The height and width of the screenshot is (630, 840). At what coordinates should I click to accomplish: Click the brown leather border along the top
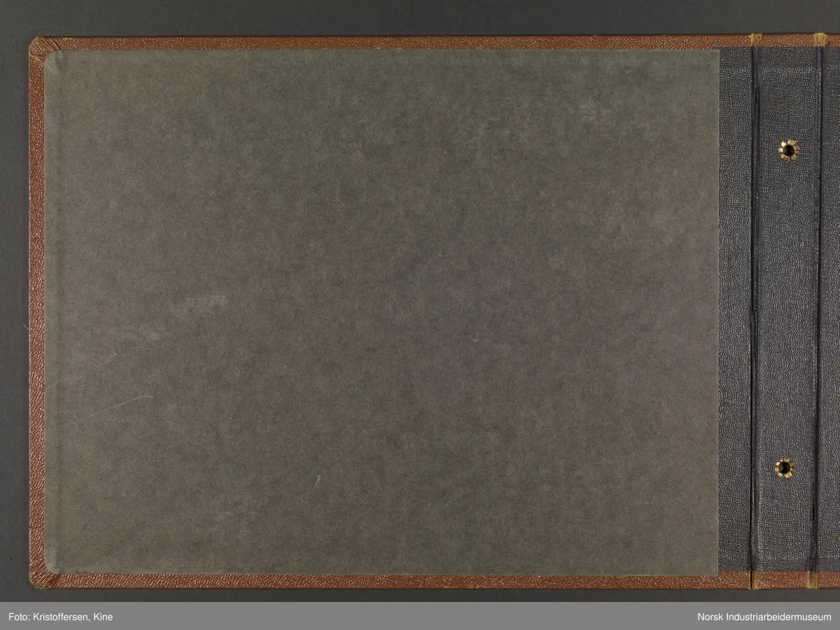tap(385, 43)
